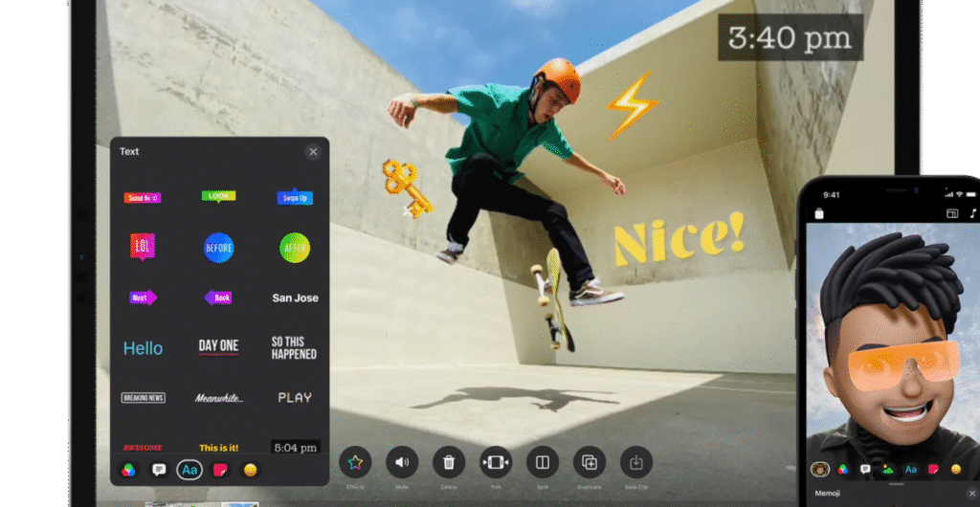Viewport: 980px width, 507px height.
Task: Close the Text panel
Action: tap(312, 151)
